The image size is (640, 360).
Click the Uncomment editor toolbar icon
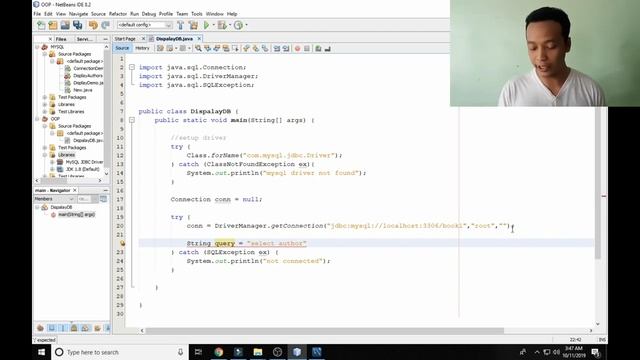[327, 49]
